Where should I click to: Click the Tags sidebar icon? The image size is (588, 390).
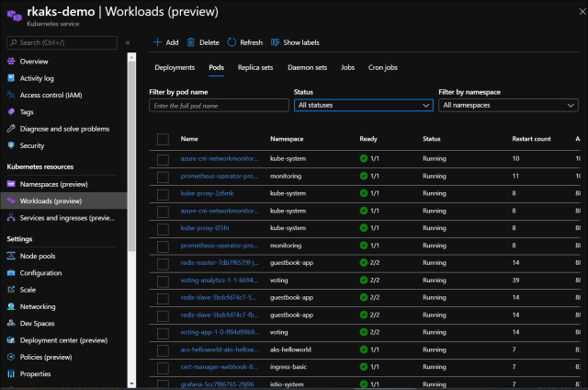[12, 111]
